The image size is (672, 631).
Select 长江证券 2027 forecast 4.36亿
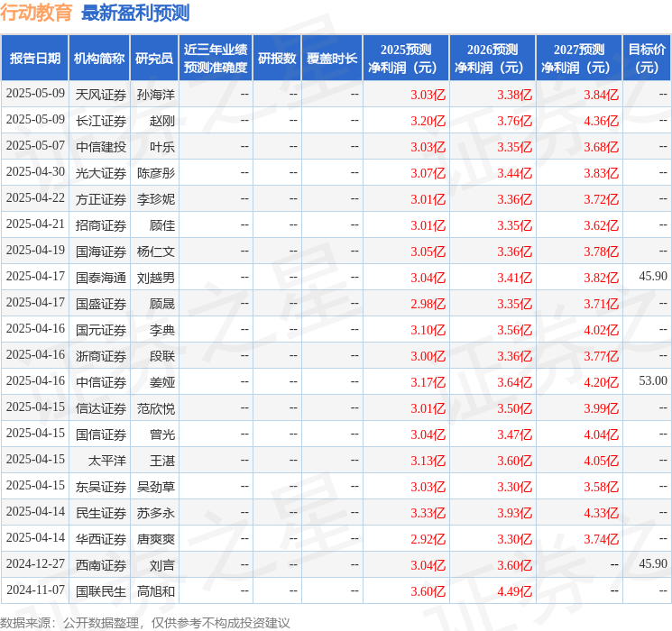[601, 121]
